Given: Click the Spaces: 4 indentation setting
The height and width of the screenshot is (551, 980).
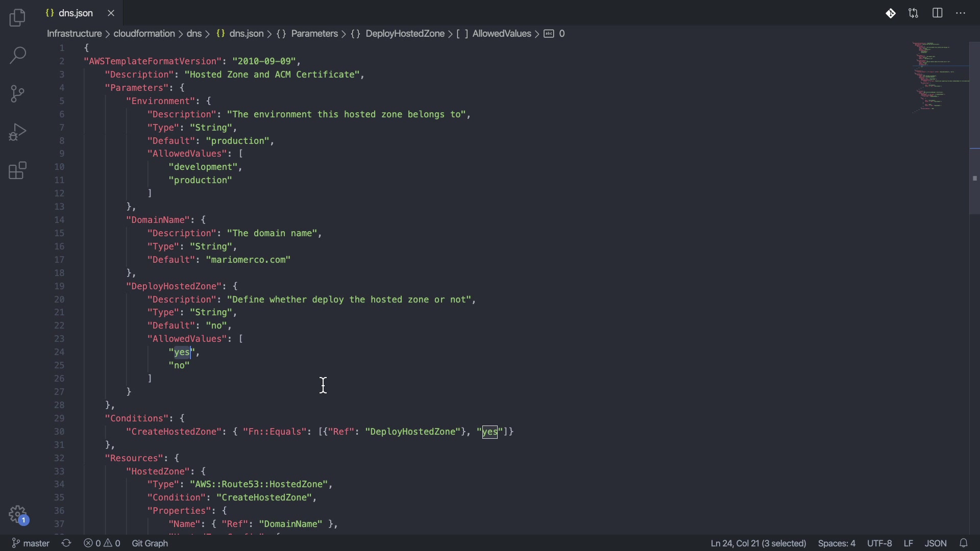Looking at the screenshot, I should pyautogui.click(x=837, y=543).
